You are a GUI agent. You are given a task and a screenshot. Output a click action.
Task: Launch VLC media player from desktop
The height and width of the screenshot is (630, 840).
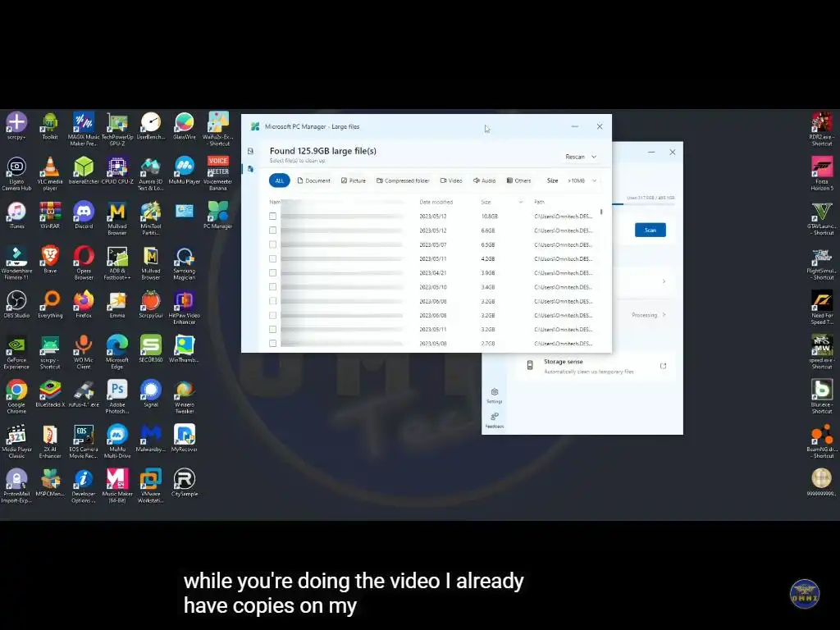pyautogui.click(x=50, y=174)
